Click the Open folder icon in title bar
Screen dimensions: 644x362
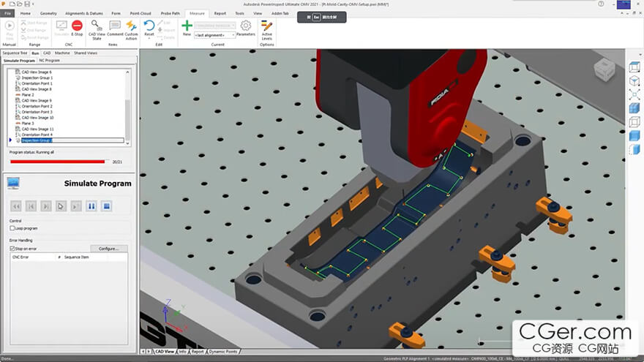(20, 4)
